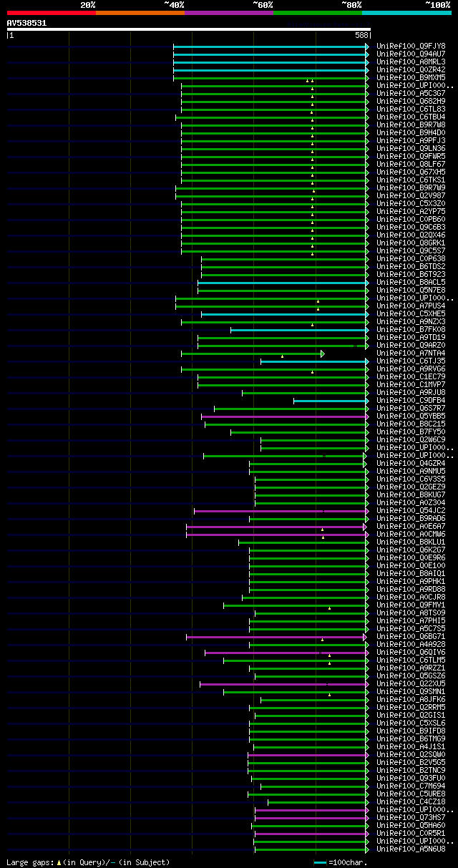Select label UniRef100_A2YP75
This screenshot has width=458, height=868.
411,211
